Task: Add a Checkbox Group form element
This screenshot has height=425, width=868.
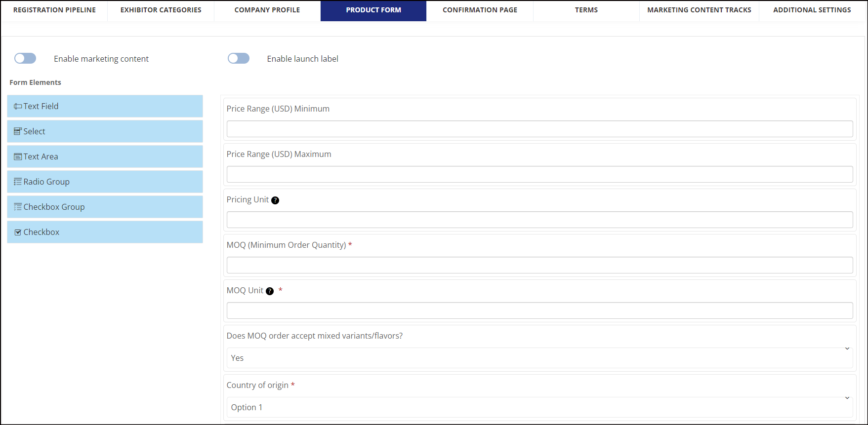Action: click(x=105, y=207)
